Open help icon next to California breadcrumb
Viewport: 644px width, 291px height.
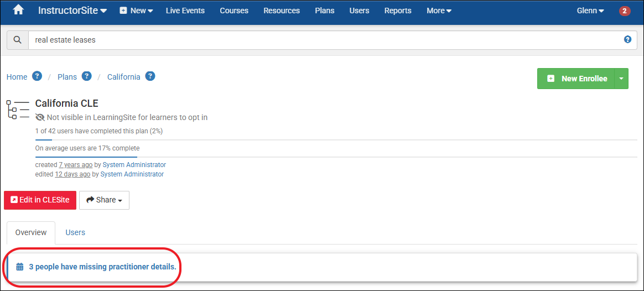(x=150, y=76)
